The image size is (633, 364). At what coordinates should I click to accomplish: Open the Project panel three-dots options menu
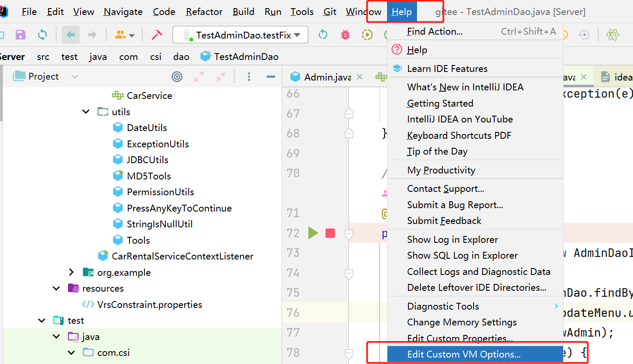tap(249, 77)
